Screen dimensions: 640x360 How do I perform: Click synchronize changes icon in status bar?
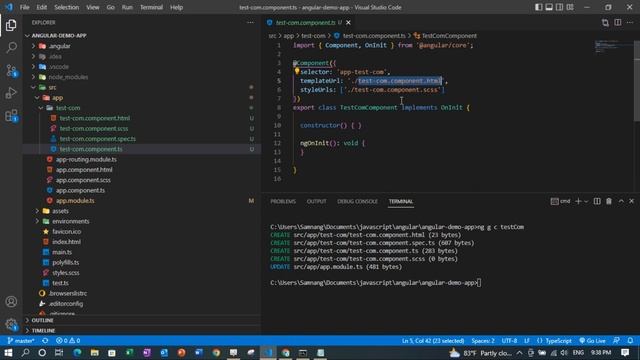(x=45, y=340)
